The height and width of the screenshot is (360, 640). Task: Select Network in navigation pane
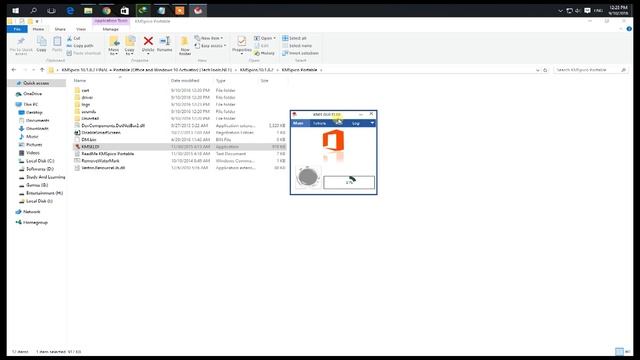point(31,212)
